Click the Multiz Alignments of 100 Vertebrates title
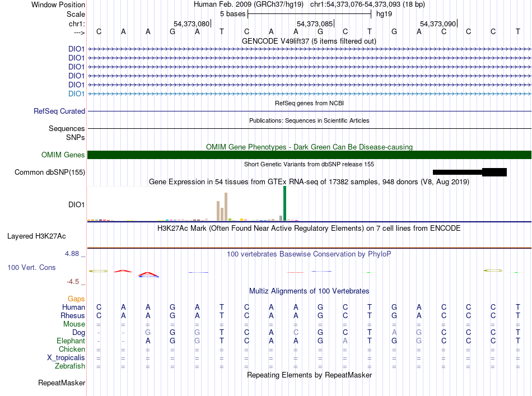Image resolution: width=532 pixels, height=396 pixels. [309, 291]
